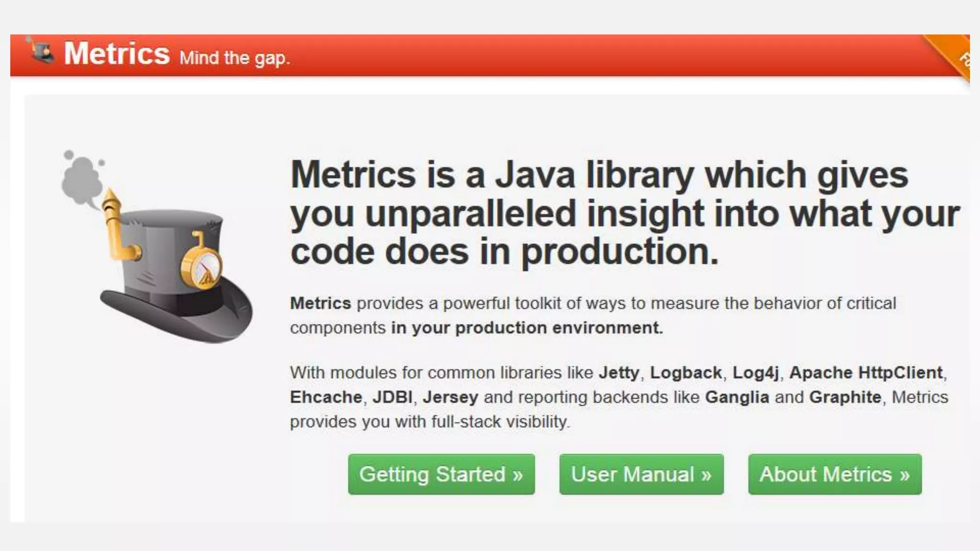Select the bold Logback word
980x551 pixels.
pyautogui.click(x=685, y=373)
